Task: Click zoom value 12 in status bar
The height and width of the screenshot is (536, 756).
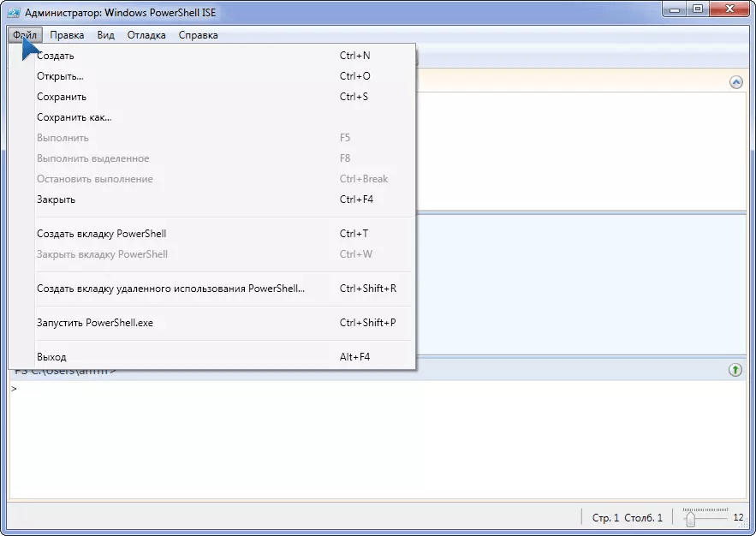Action: (738, 518)
